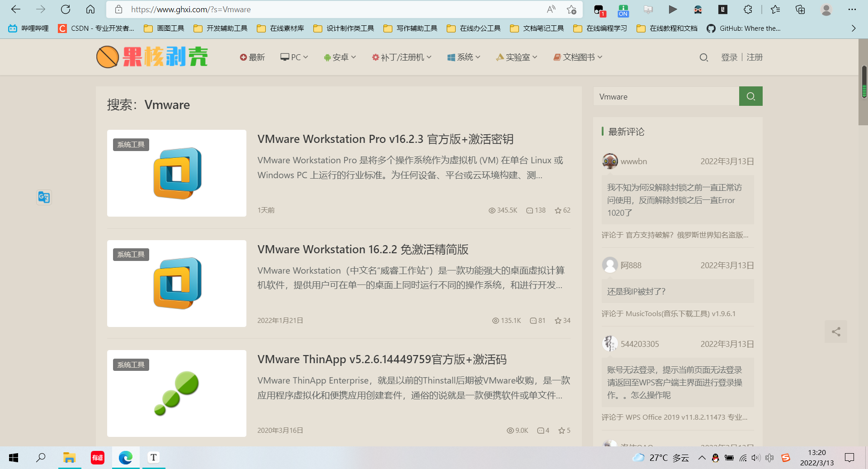The image size is (868, 469).
Task: Click the 138 comments count
Action: (x=536, y=210)
